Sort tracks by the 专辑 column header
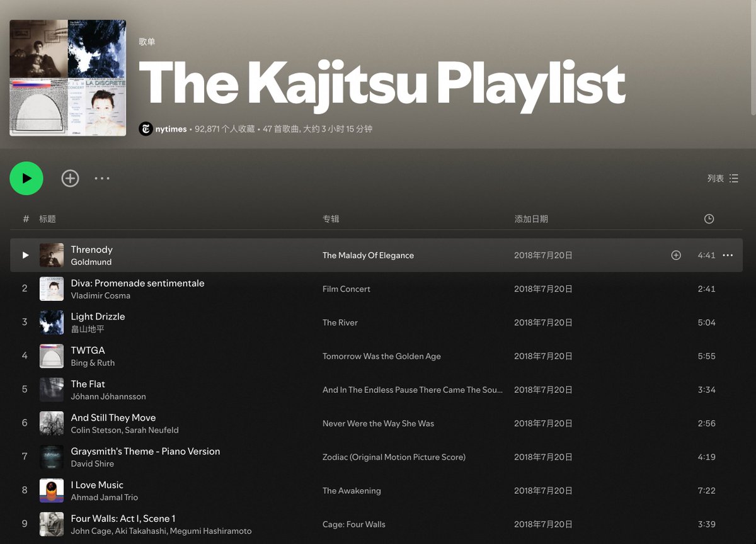The height and width of the screenshot is (544, 756). (x=331, y=219)
